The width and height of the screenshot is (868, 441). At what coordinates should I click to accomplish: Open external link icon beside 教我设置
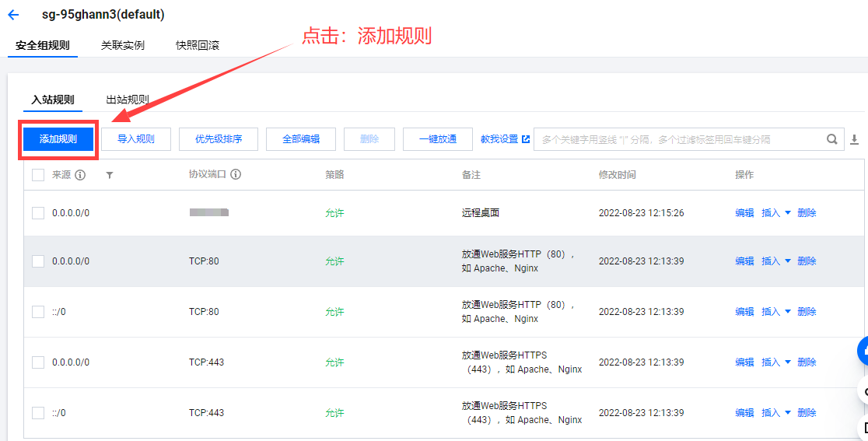[526, 139]
